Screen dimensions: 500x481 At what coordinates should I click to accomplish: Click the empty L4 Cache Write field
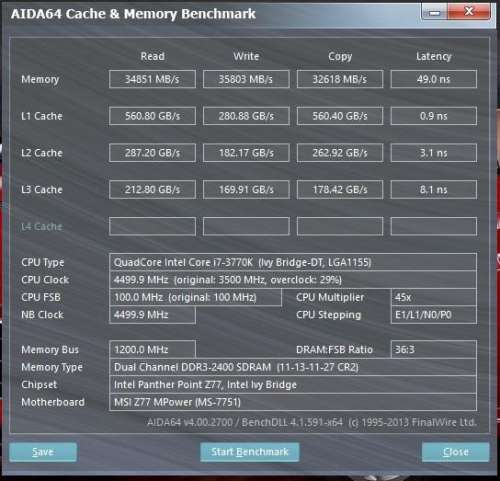pos(246,226)
